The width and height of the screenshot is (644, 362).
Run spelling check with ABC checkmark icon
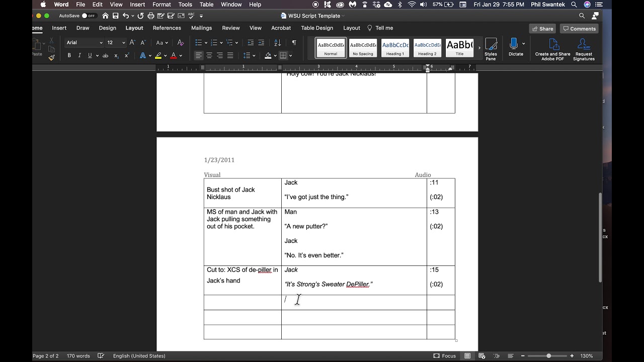click(191, 16)
